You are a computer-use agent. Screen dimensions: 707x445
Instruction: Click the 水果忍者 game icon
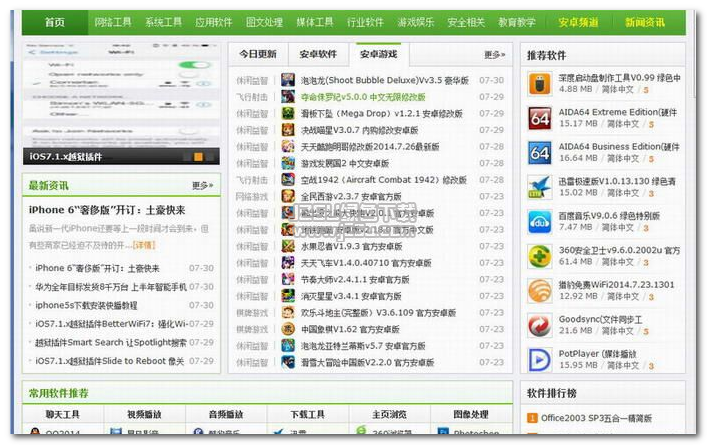pos(288,246)
